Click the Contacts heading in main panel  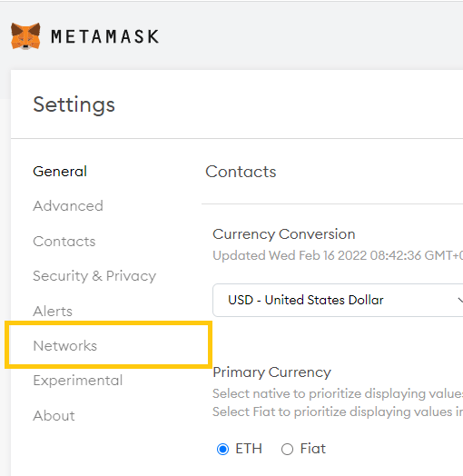pos(241,172)
